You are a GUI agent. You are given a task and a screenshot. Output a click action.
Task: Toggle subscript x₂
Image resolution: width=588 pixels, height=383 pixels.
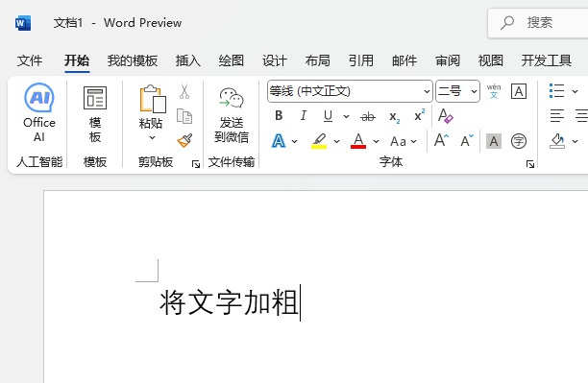tap(394, 117)
